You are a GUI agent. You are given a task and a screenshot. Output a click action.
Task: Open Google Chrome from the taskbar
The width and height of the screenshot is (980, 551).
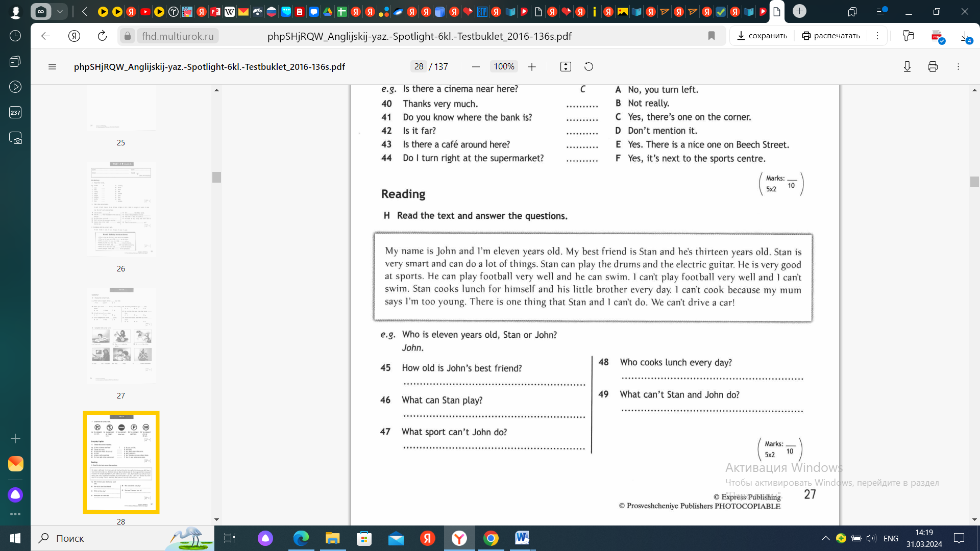coord(491,538)
